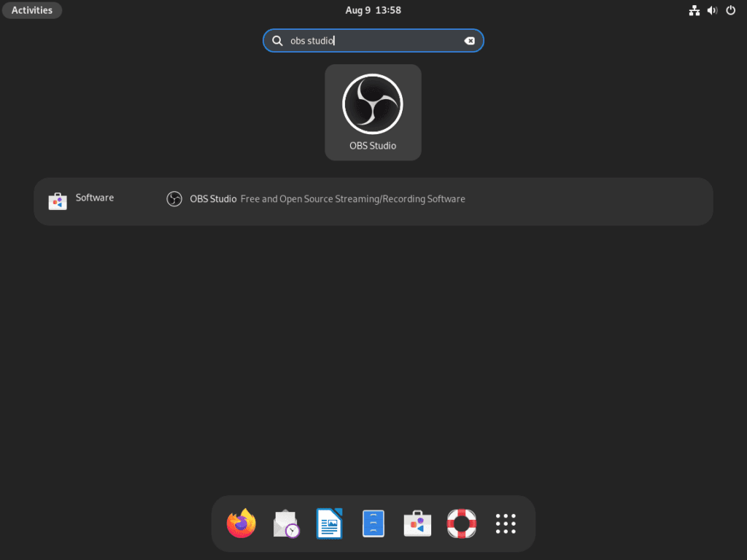
Task: Show the all-applications grid
Action: click(505, 523)
